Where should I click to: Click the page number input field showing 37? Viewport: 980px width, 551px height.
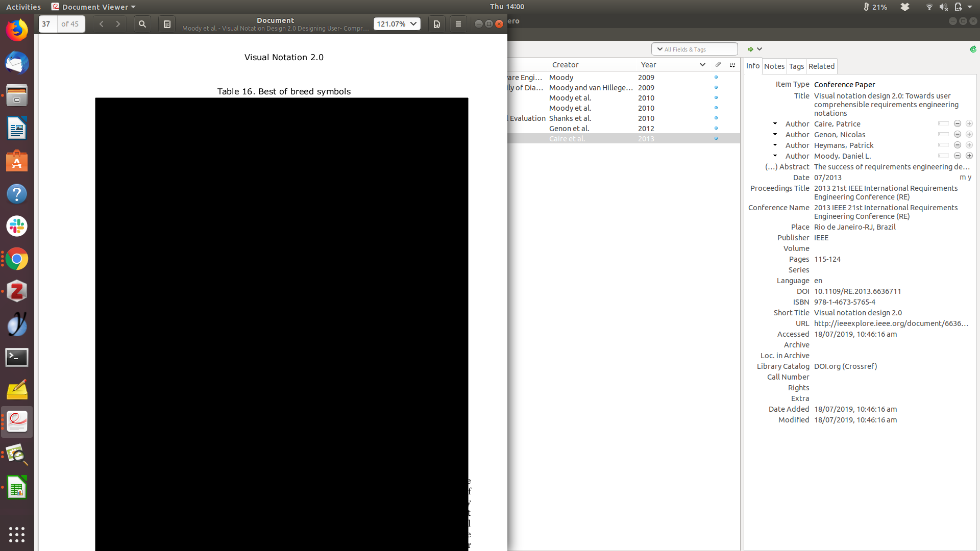click(x=48, y=24)
